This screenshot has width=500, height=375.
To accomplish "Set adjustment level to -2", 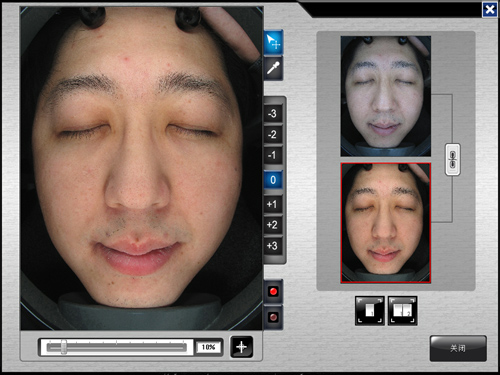I will coord(273,135).
